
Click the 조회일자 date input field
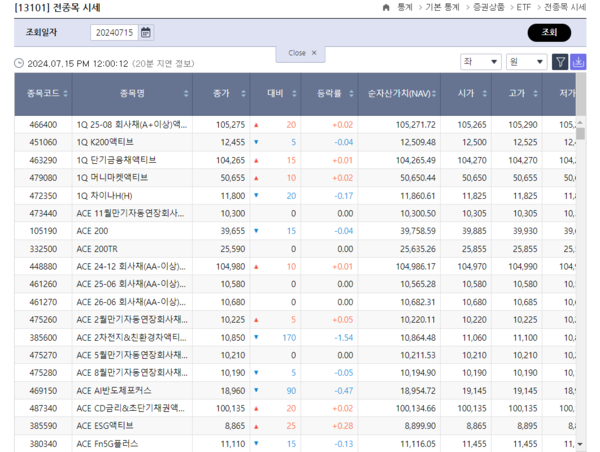(114, 33)
